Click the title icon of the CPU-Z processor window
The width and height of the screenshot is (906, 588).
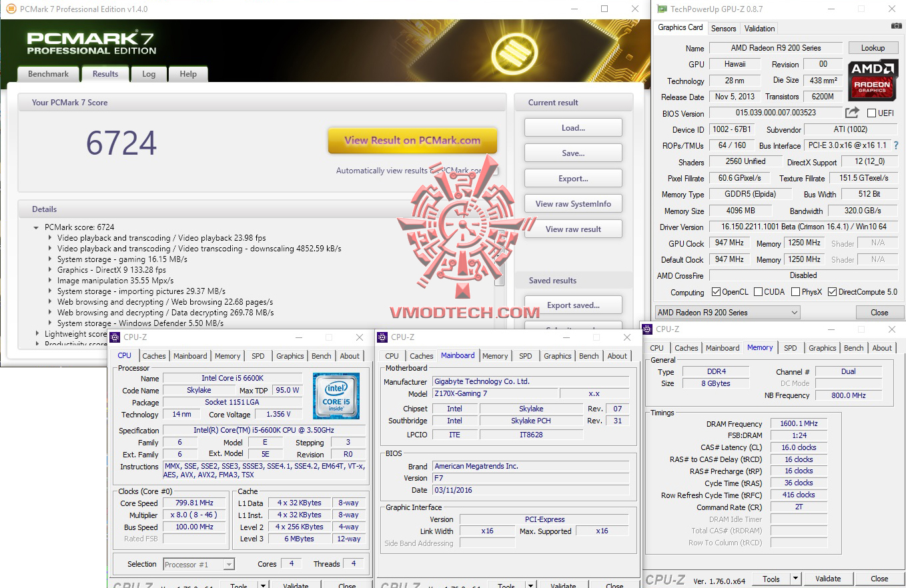point(115,337)
